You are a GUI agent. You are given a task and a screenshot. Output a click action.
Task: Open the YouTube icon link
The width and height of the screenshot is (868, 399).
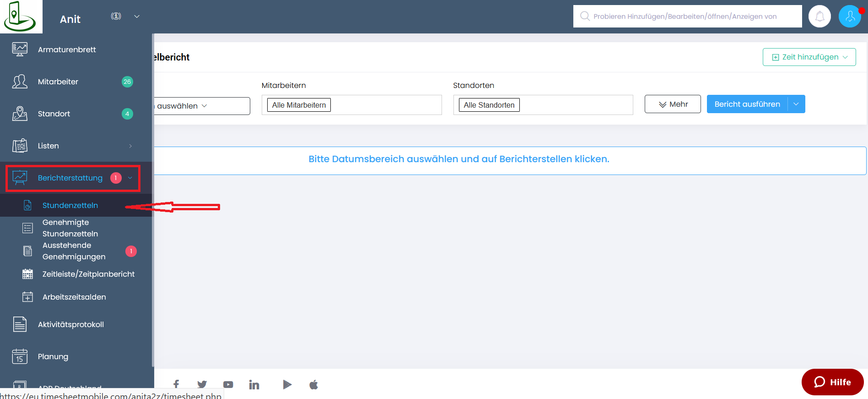[228, 385]
